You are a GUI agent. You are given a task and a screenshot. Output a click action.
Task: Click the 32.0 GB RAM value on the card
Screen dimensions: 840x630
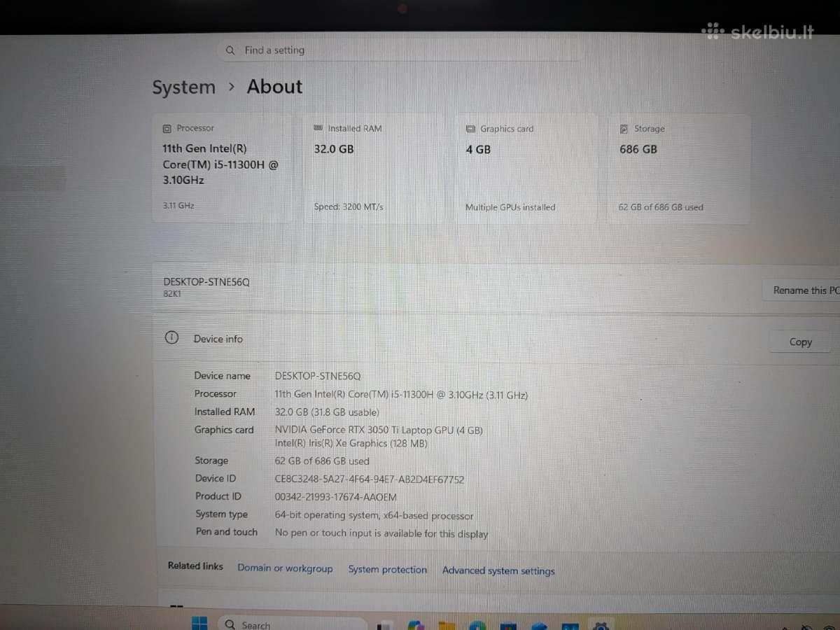334,149
